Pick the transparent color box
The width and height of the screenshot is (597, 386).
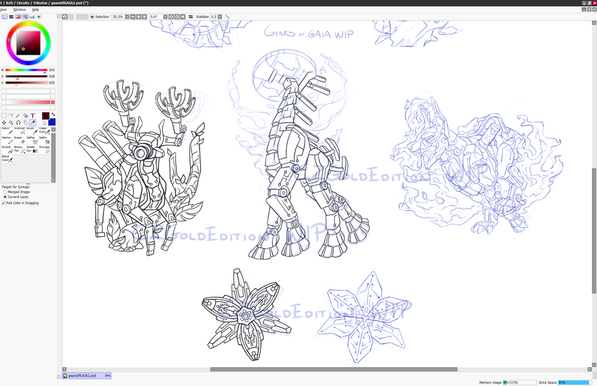pyautogui.click(x=44, y=123)
